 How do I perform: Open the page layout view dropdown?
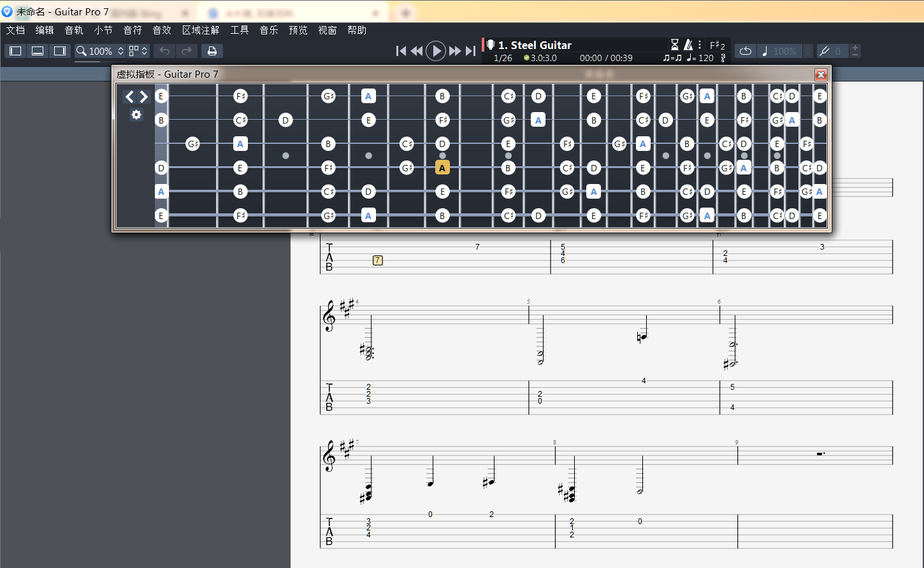point(138,51)
